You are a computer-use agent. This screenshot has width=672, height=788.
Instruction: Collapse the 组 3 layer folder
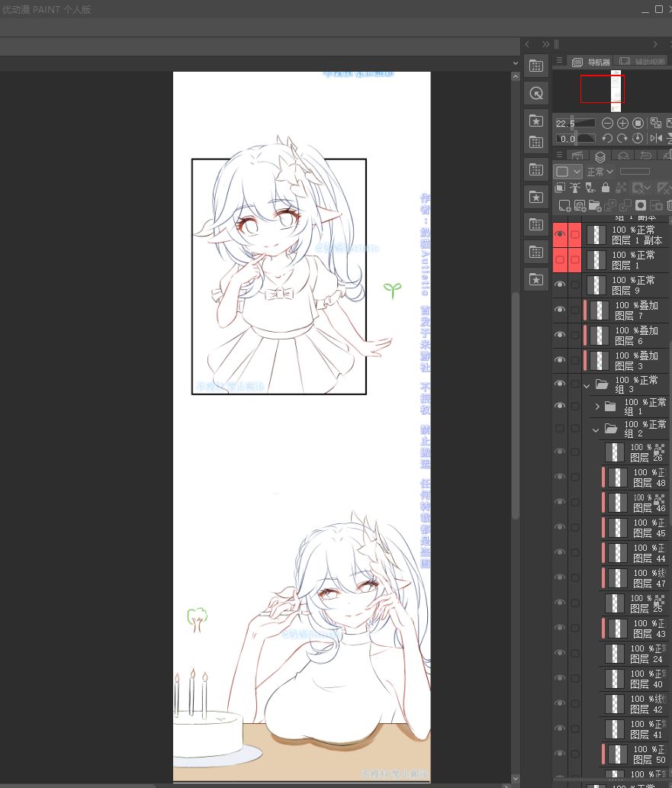click(587, 385)
